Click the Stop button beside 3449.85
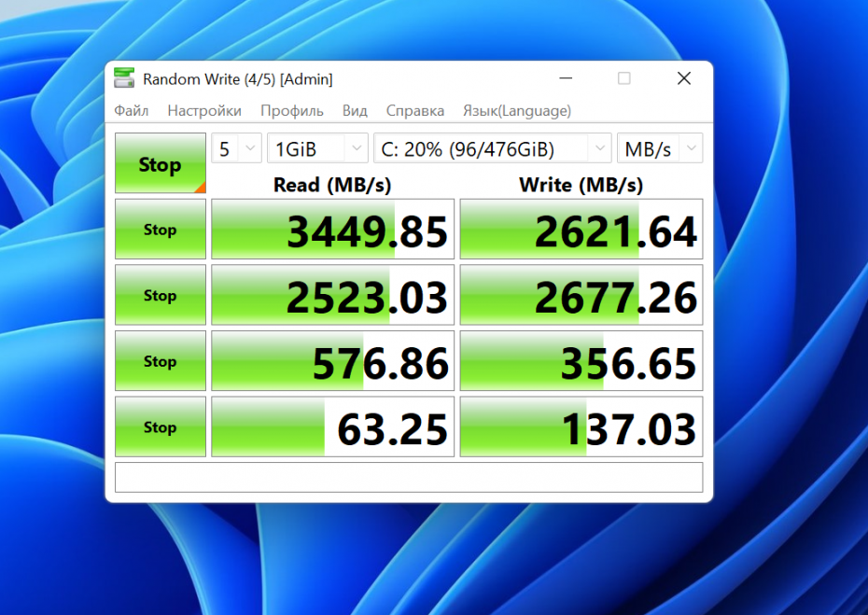This screenshot has width=868, height=615. [161, 230]
